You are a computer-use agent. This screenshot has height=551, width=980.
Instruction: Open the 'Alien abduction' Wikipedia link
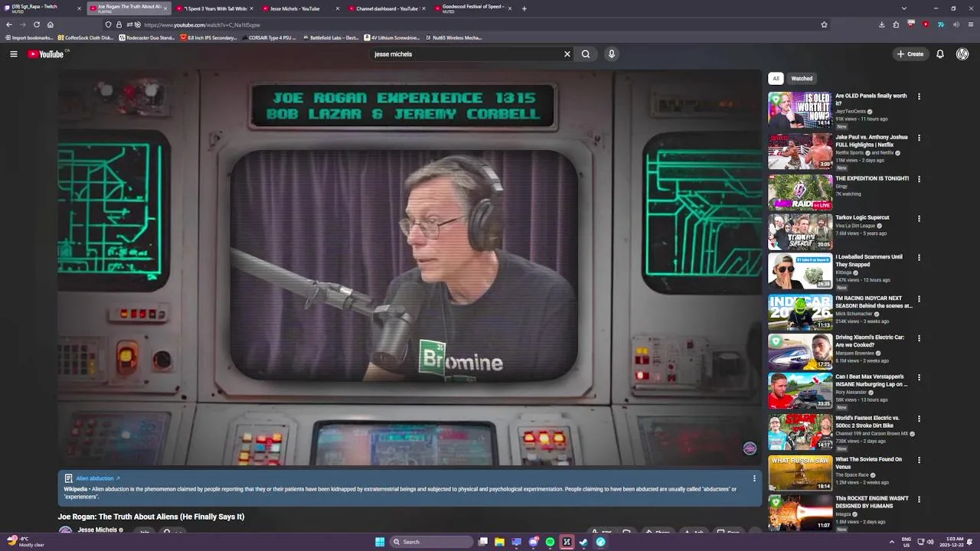click(97, 478)
